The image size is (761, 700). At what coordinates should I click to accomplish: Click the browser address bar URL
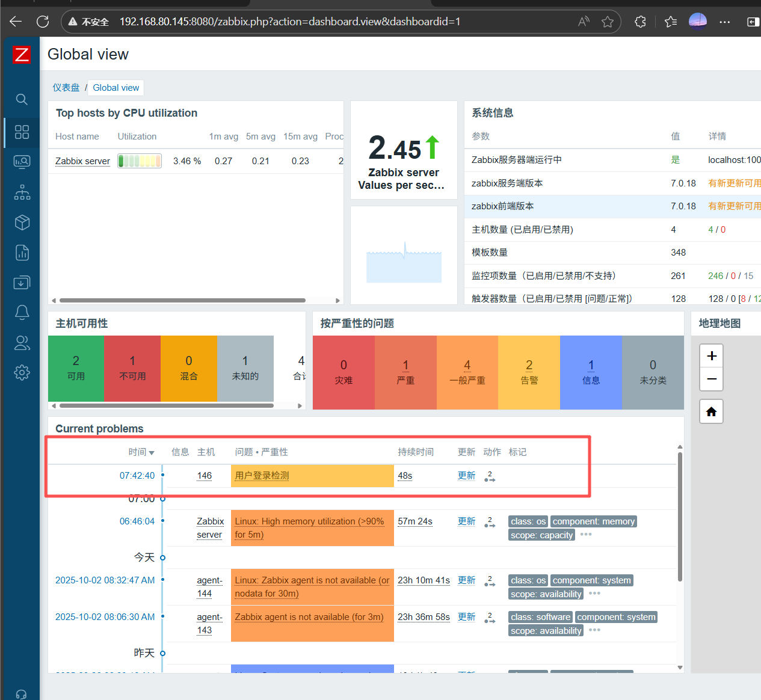coord(290,22)
